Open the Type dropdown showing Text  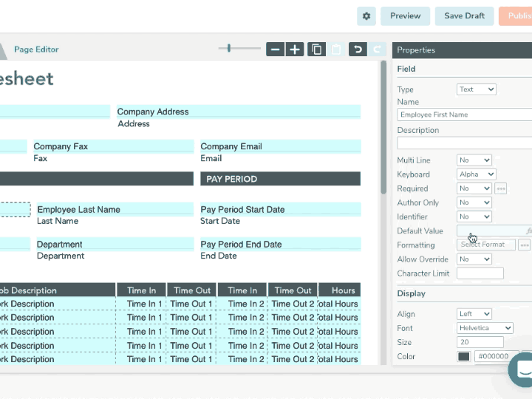[476, 89]
